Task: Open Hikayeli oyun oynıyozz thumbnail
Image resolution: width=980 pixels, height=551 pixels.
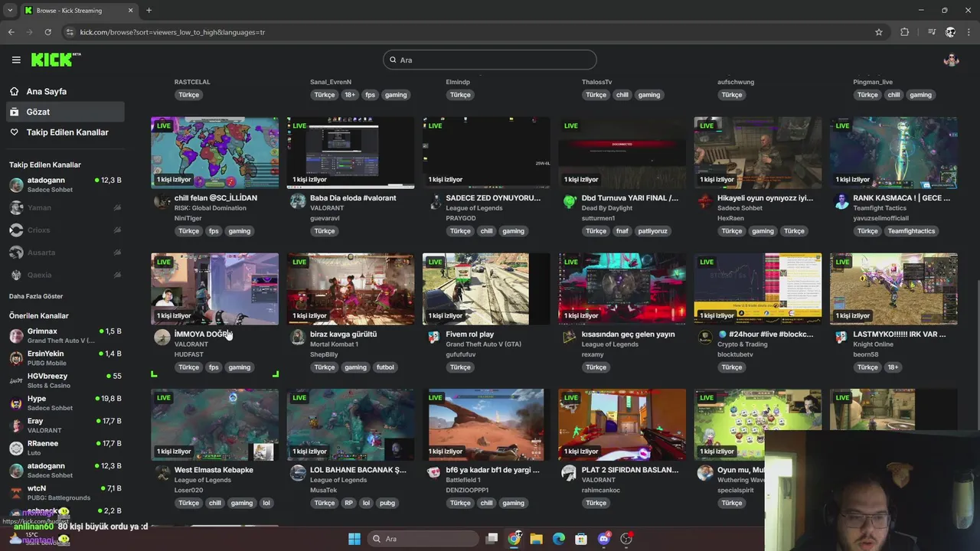Action: (758, 152)
